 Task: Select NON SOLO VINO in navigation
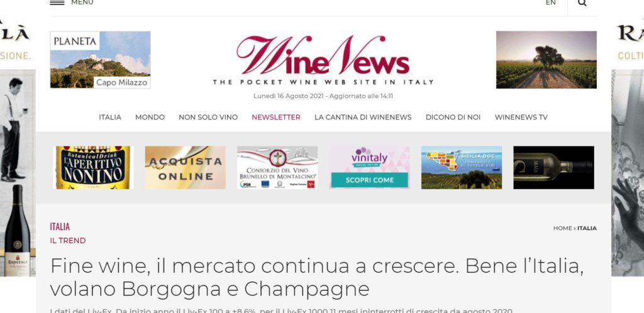click(208, 118)
